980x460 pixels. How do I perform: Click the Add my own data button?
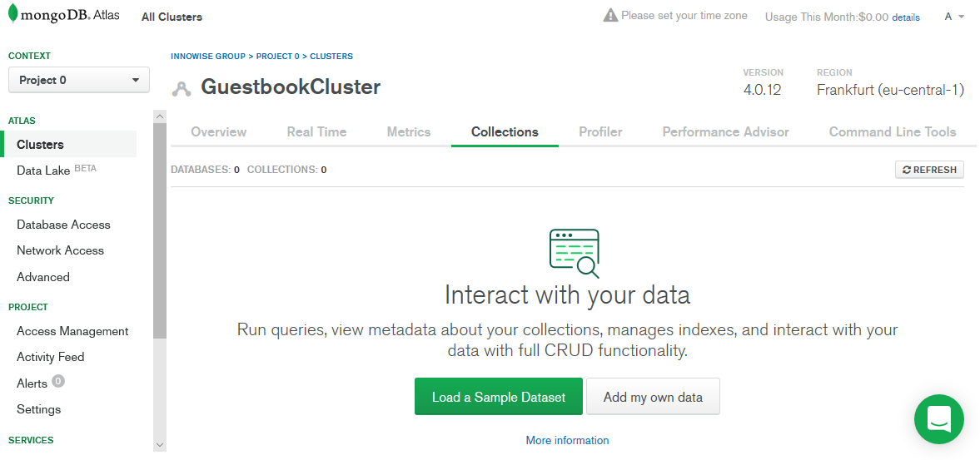pos(652,397)
